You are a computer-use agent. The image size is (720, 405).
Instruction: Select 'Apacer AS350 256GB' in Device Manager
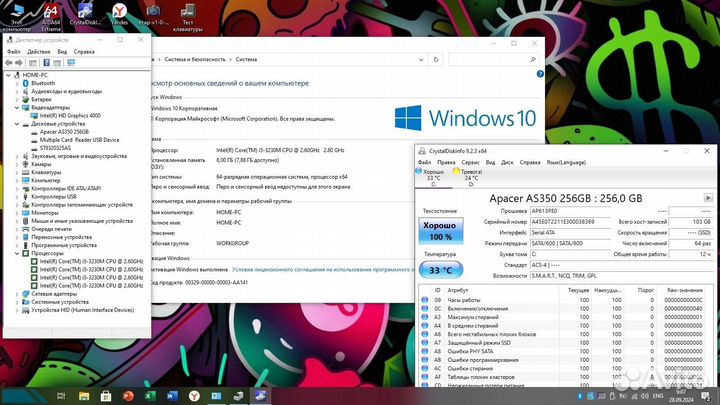64,132
